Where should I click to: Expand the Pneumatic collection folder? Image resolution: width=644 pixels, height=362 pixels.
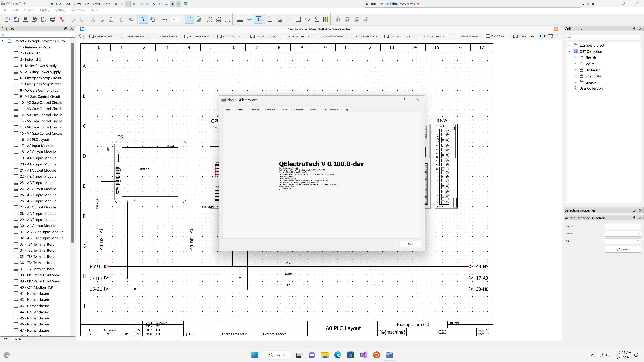[575, 76]
